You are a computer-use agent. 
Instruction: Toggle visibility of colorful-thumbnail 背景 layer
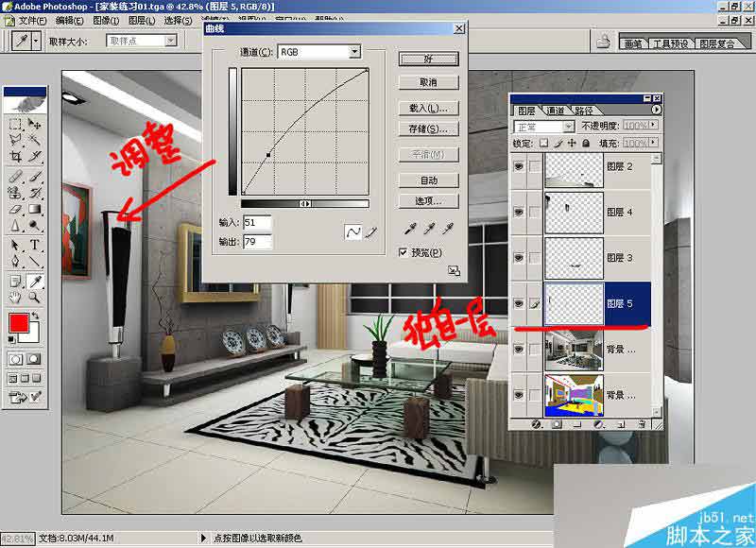point(519,395)
